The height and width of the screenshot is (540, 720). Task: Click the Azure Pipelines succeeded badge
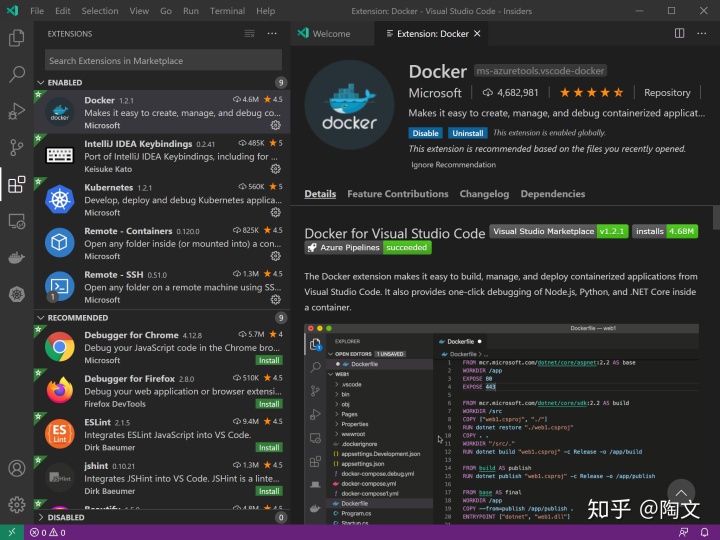pos(368,248)
